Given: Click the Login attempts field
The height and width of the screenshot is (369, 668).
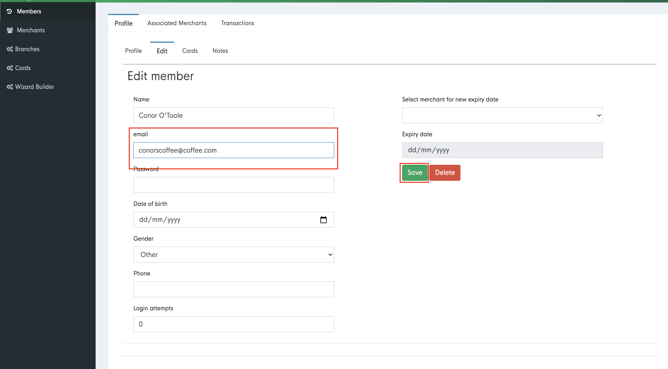Looking at the screenshot, I should [233, 324].
